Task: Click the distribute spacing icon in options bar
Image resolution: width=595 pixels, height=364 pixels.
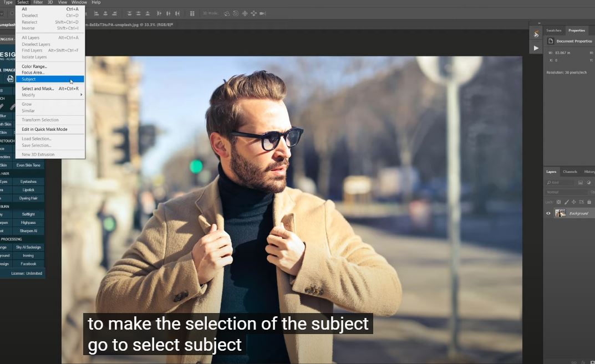Action: 192,13
